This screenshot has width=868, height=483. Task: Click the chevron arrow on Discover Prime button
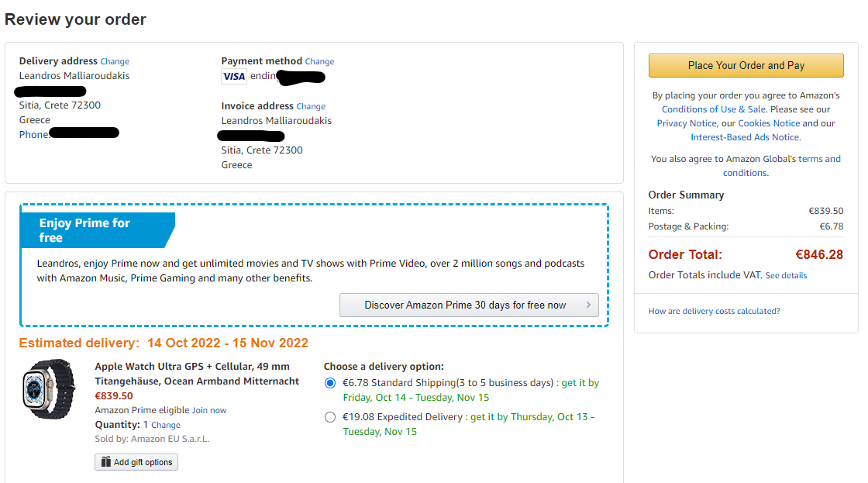(x=588, y=305)
